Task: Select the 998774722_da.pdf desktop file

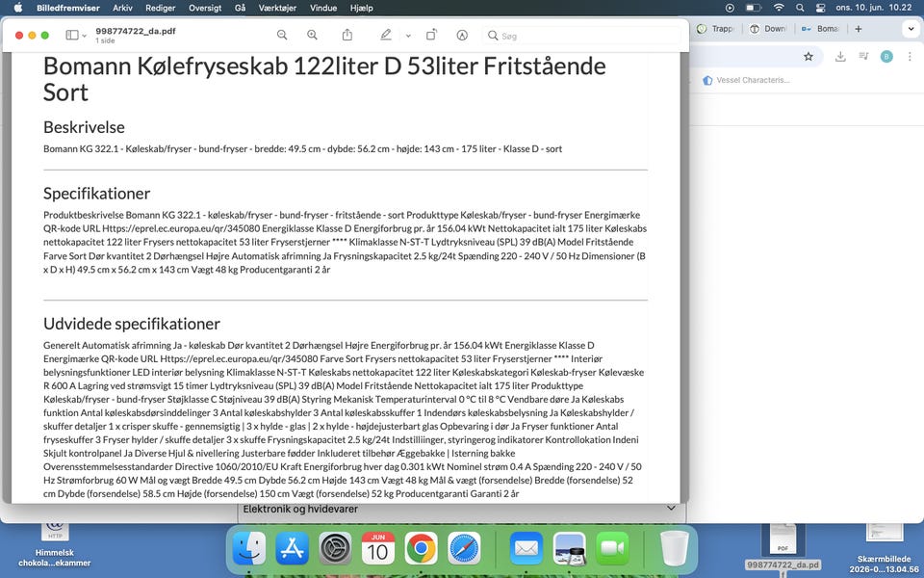Action: pyautogui.click(x=783, y=551)
